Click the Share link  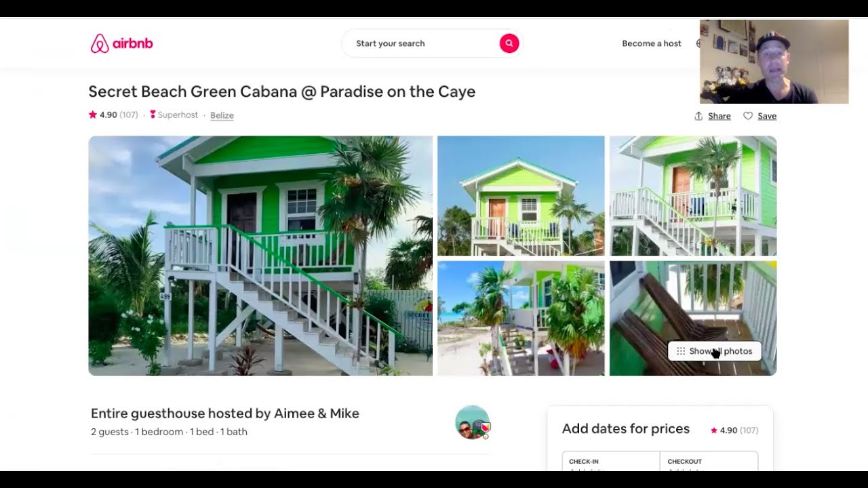point(719,116)
